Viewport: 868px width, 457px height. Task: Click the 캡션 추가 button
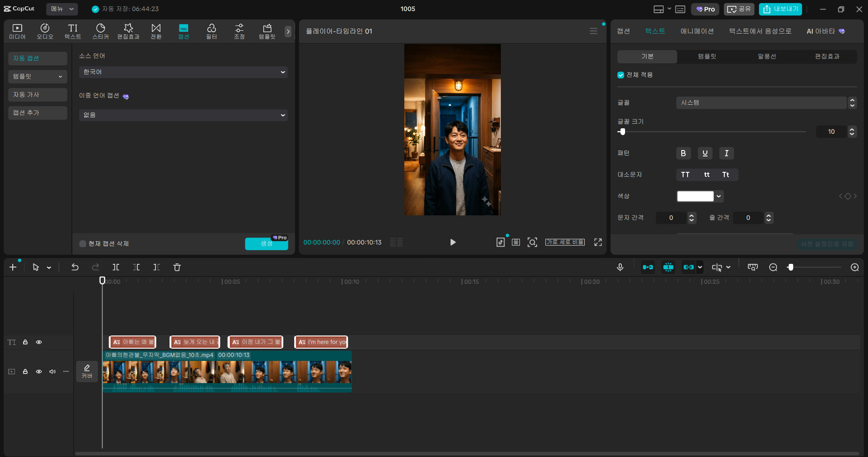38,113
